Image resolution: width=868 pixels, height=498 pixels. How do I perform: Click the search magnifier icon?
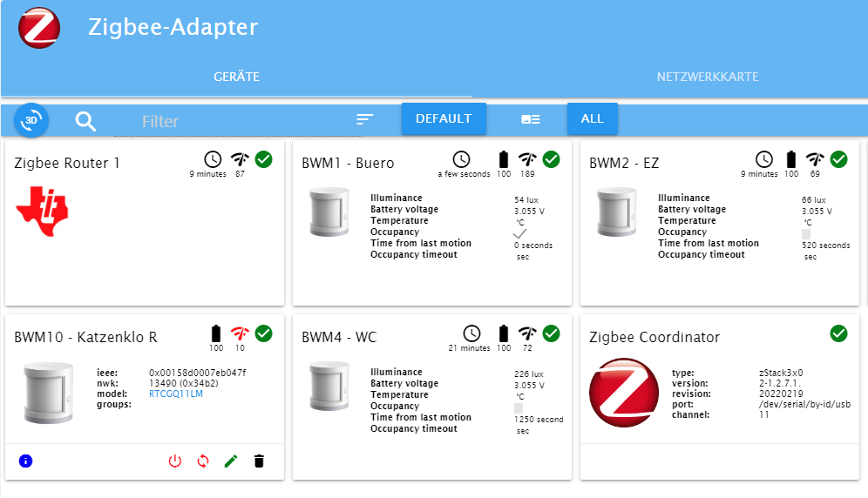(85, 120)
